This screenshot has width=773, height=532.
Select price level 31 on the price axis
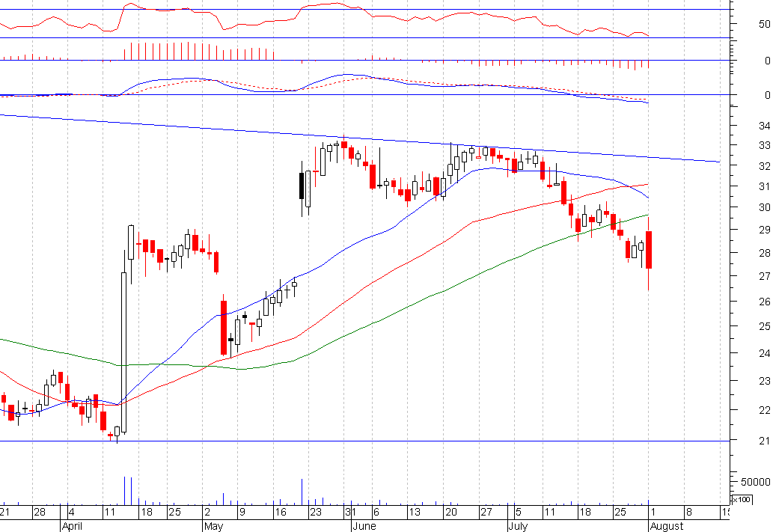[x=765, y=186]
